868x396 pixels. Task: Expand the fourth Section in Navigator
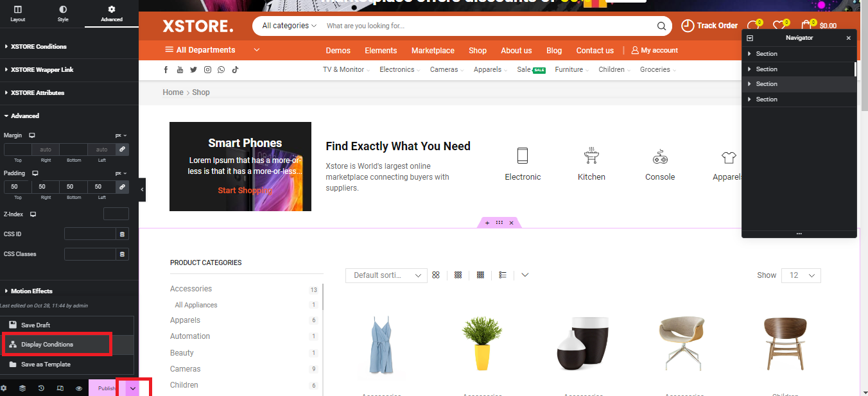(x=750, y=99)
